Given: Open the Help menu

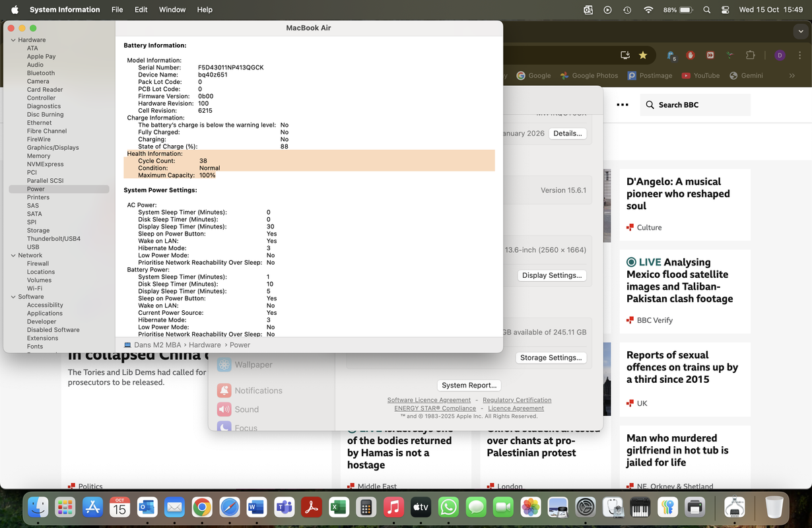Looking at the screenshot, I should 205,10.
